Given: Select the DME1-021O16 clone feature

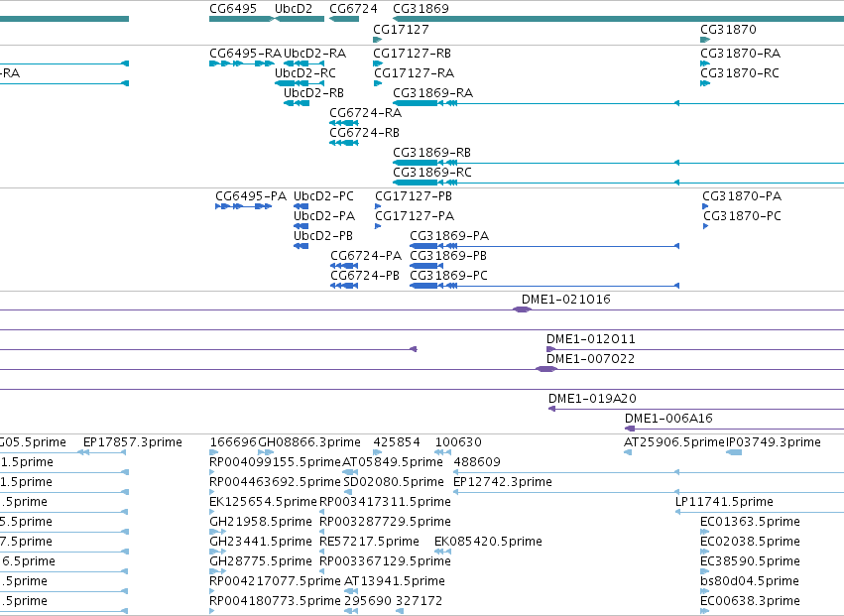Looking at the screenshot, I should coord(522,309).
